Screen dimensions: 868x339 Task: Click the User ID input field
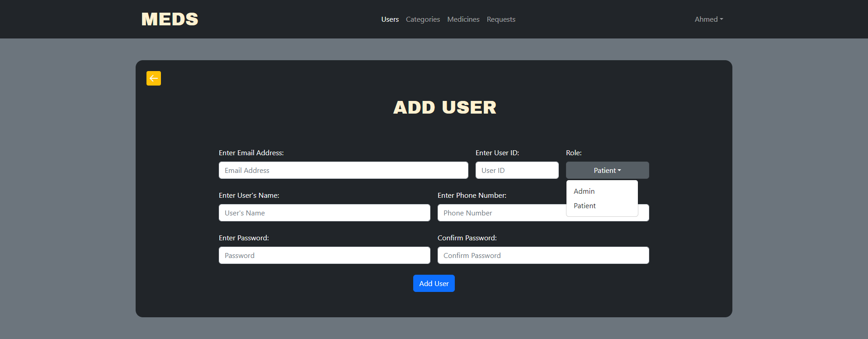coord(517,170)
